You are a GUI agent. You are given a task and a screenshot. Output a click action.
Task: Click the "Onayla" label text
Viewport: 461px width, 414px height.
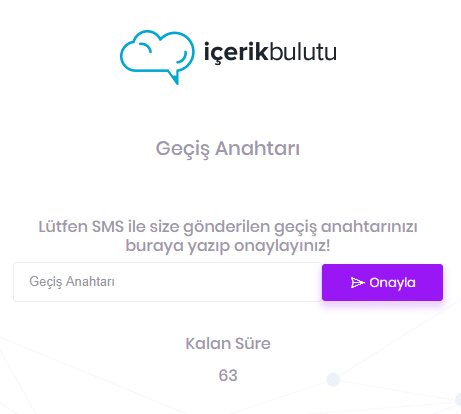392,283
